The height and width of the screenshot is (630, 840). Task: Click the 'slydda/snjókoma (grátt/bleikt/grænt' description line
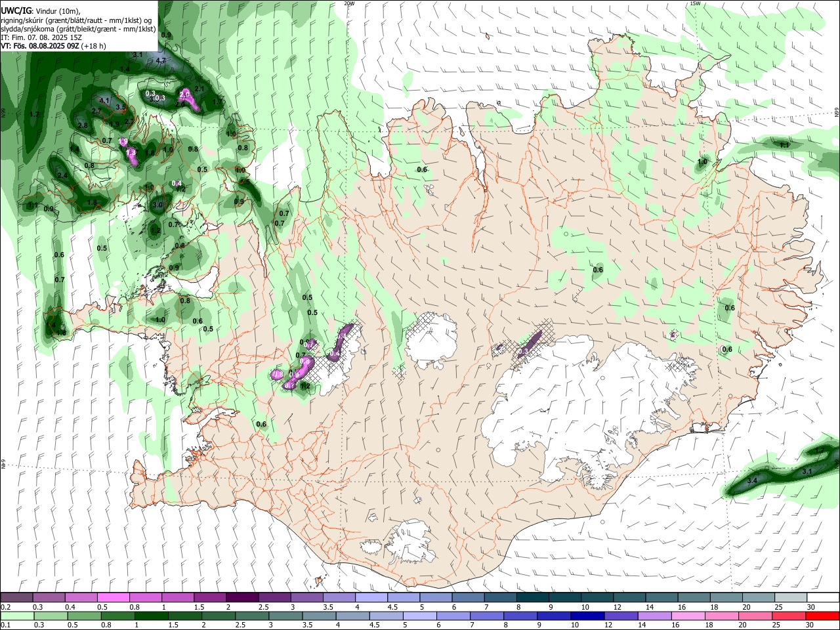pos(78,29)
